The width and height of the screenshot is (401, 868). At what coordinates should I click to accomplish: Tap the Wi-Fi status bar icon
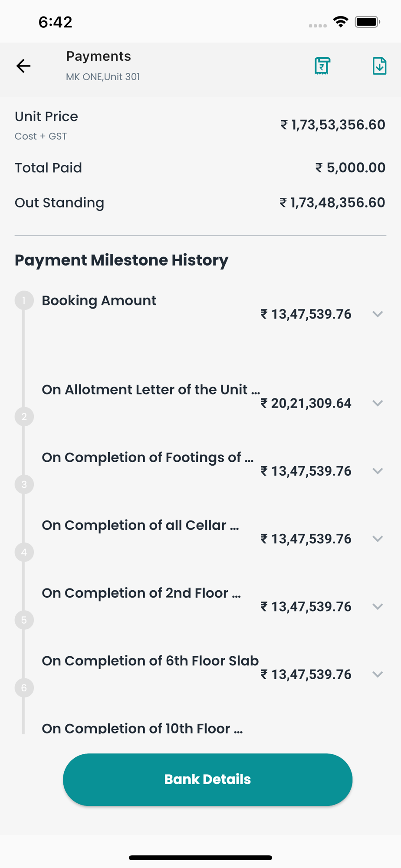[x=341, y=22]
